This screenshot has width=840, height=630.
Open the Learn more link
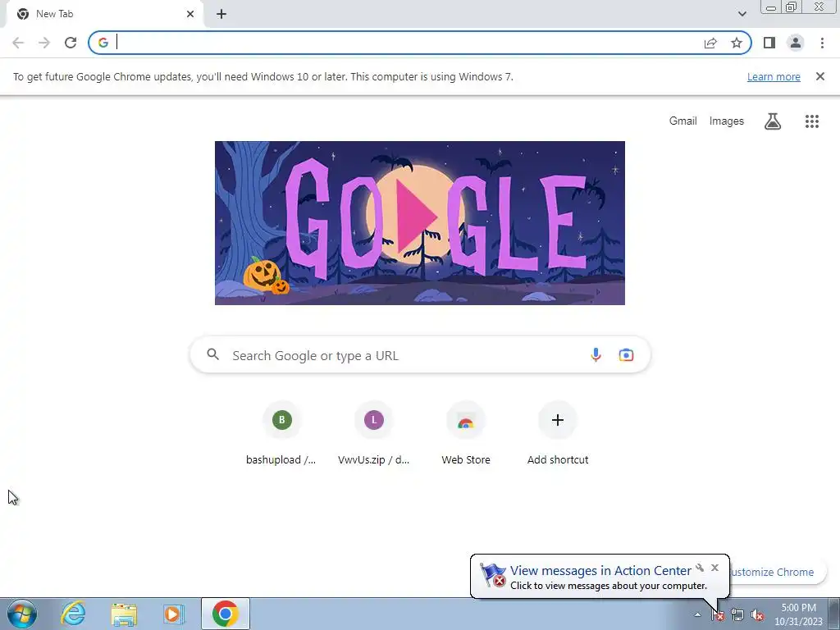(x=774, y=76)
